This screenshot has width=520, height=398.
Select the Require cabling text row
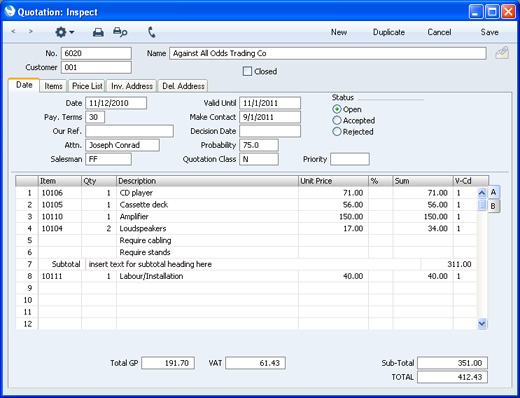[x=207, y=240]
